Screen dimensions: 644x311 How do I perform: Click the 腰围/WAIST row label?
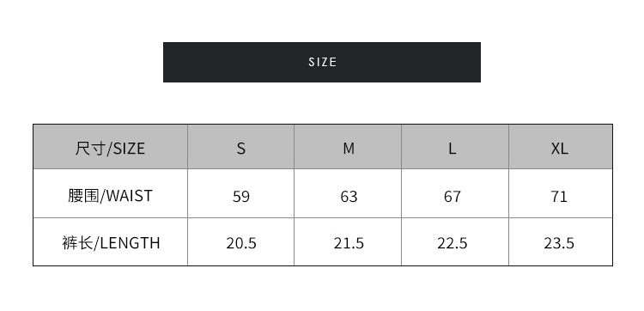point(110,196)
